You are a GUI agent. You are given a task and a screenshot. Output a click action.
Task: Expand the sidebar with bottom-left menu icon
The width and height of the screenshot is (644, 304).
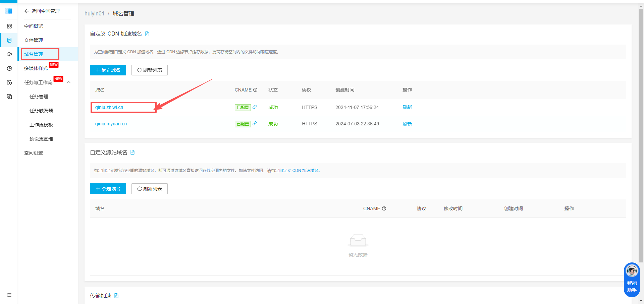coord(9,295)
